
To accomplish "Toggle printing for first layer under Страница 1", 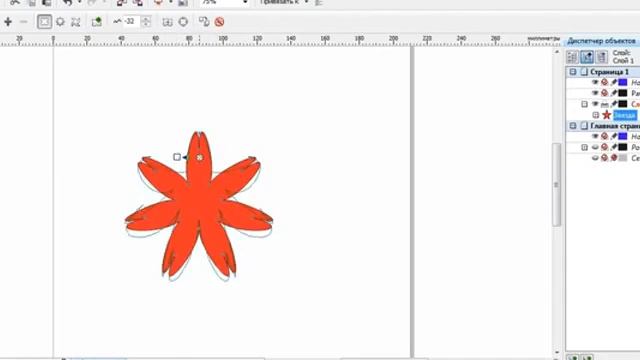I will point(604,82).
